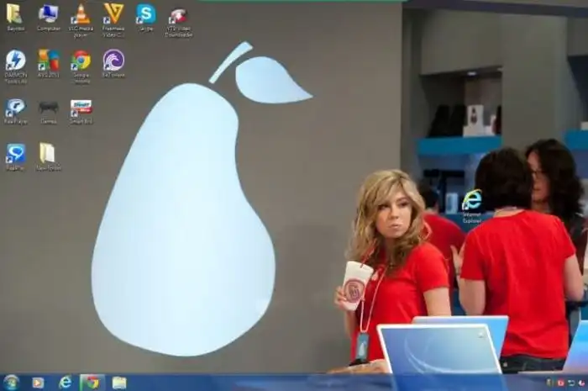Image resolution: width=588 pixels, height=391 pixels.
Task: Click the Smart Bro desktop shortcut
Action: 81,108
